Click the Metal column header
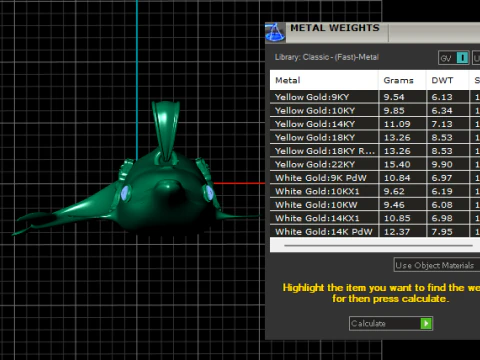Image resolution: width=480 pixels, height=360 pixels. [324, 80]
